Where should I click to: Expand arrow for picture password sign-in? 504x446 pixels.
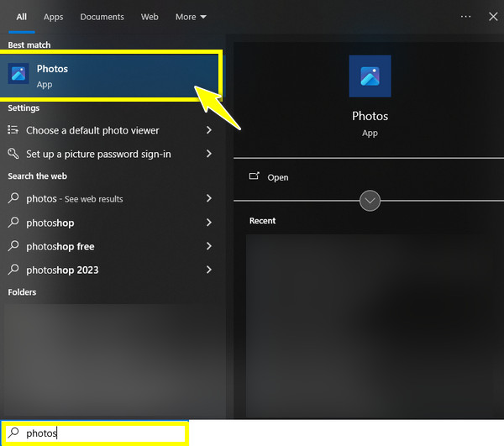tap(209, 154)
